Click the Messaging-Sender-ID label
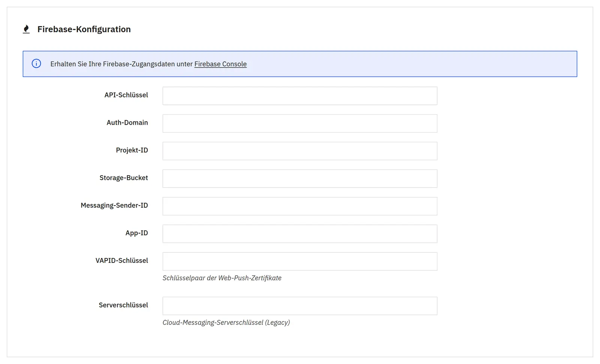Image resolution: width=600 pixels, height=364 pixels. pos(114,205)
